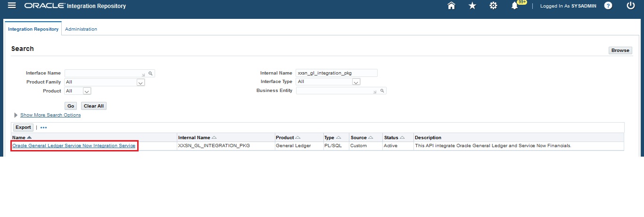Sort by Status column arrow
644x217 pixels.
pos(403,138)
